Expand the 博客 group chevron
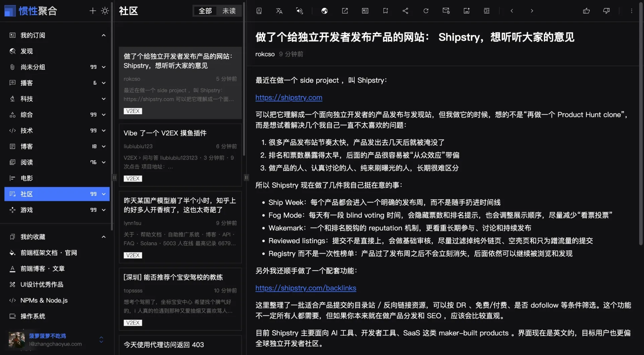Image resolution: width=644 pixels, height=355 pixels. 104,146
